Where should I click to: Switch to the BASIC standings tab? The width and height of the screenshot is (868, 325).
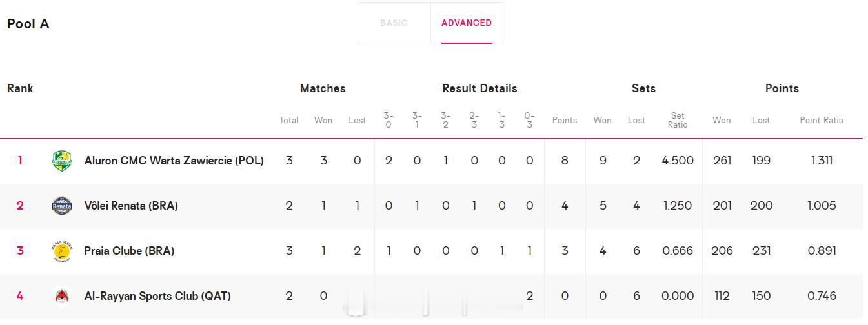[394, 23]
